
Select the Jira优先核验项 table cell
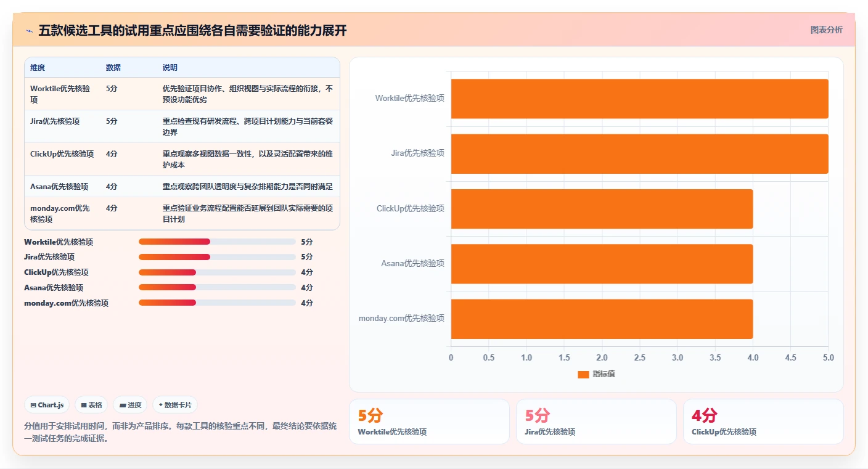62,126
